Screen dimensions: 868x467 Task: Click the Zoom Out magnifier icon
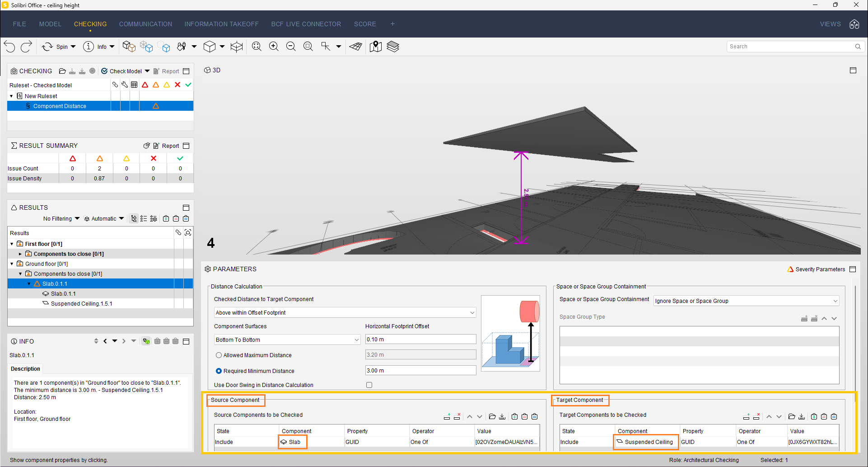click(x=291, y=47)
